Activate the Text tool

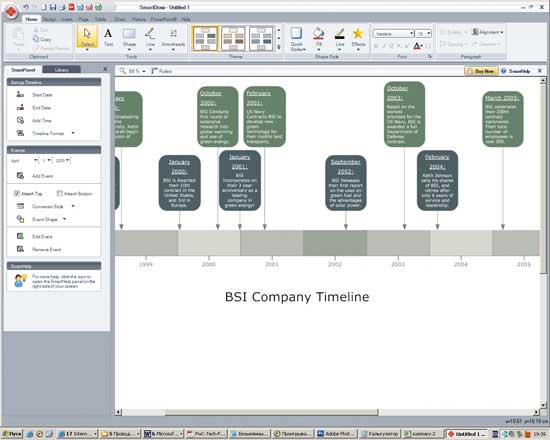[108, 37]
